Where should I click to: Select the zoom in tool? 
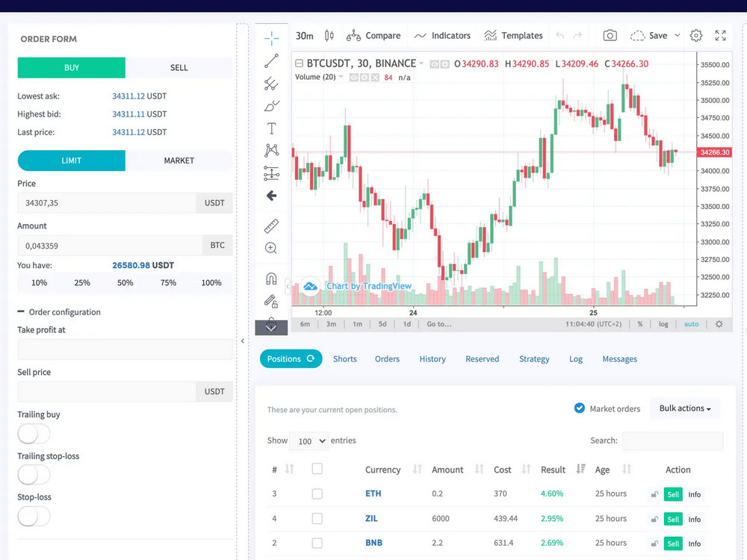[271, 248]
